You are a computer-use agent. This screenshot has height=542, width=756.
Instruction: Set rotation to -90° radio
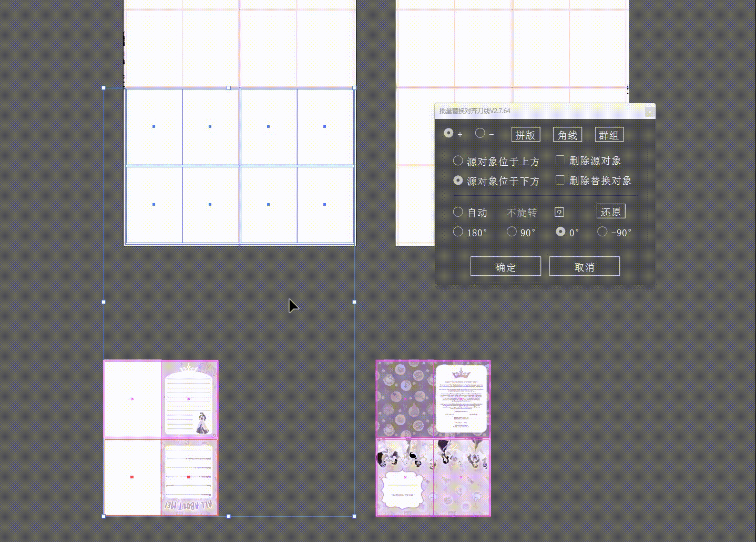click(602, 232)
